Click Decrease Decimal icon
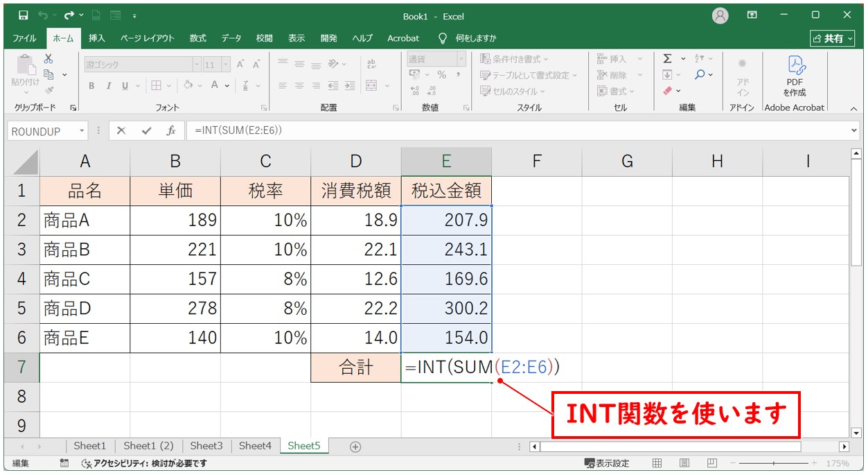 432,91
